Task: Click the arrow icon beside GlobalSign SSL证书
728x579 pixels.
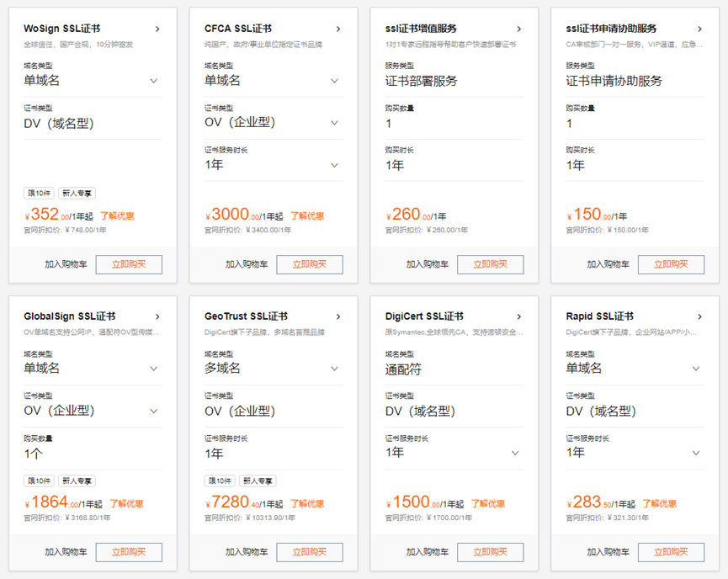Action: tap(157, 316)
